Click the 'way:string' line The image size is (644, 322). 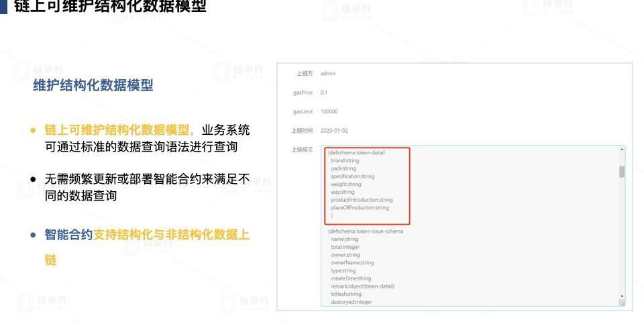tap(342, 192)
